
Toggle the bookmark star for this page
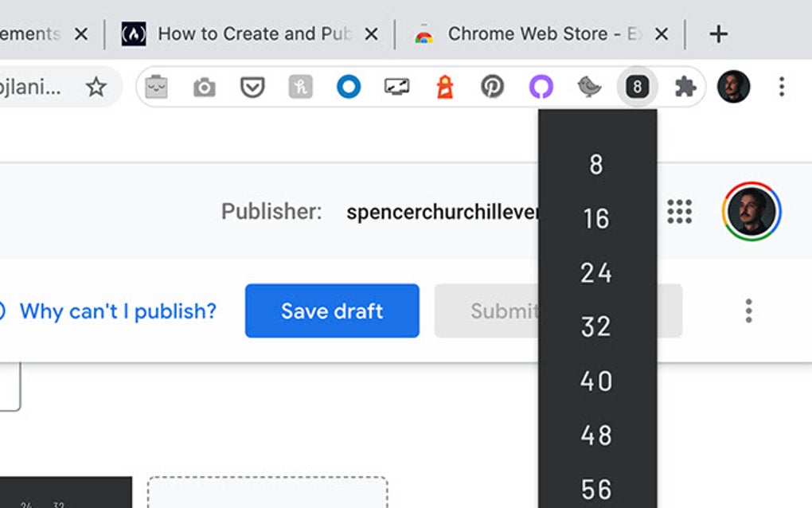pos(96,88)
